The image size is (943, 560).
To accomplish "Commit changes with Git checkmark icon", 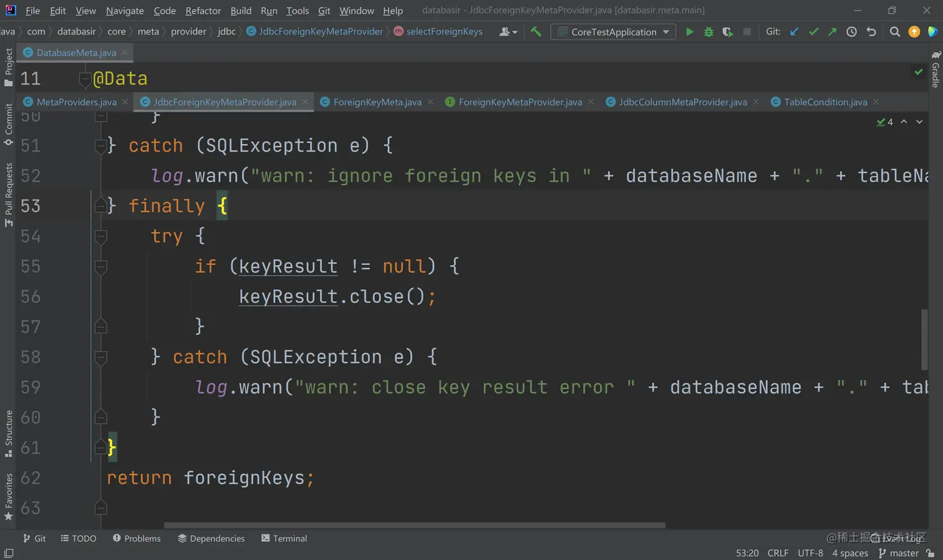I will [813, 32].
